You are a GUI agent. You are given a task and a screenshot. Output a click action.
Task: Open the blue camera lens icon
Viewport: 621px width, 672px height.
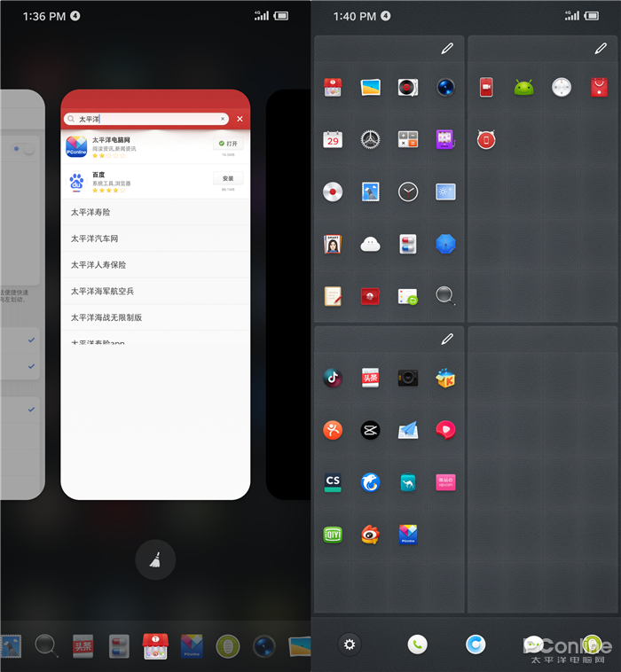click(445, 88)
